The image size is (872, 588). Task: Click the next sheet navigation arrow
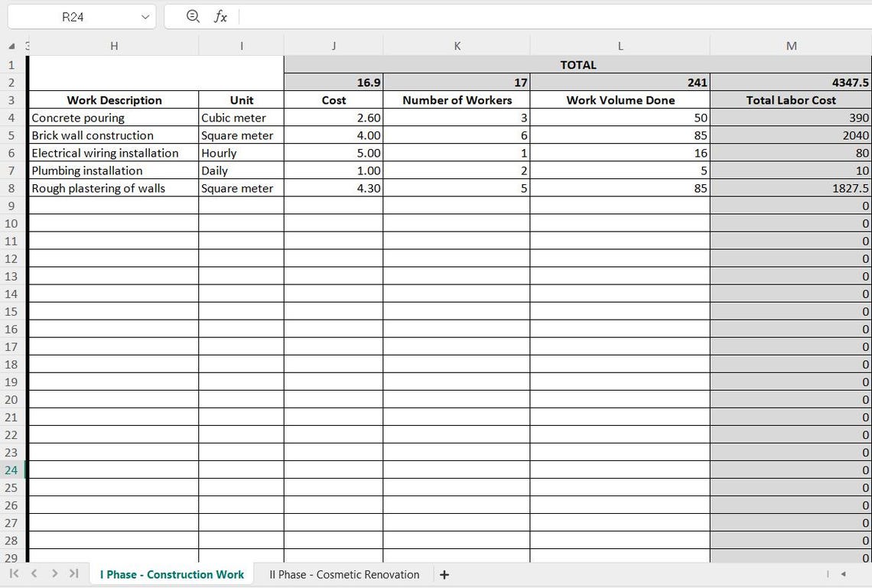point(54,574)
